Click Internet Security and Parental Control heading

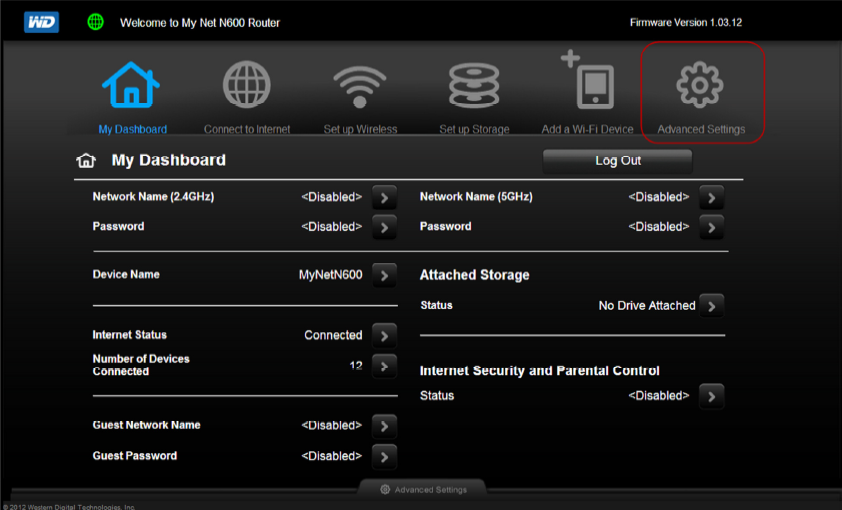click(540, 370)
